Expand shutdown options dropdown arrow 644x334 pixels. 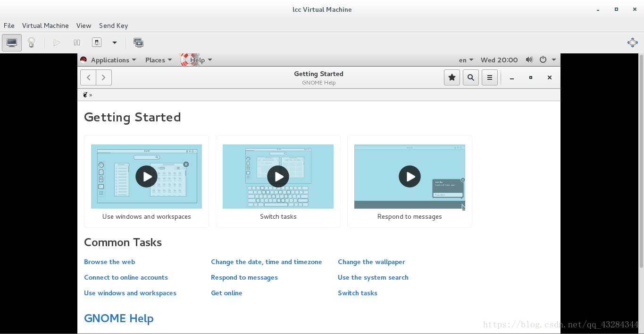click(x=114, y=43)
